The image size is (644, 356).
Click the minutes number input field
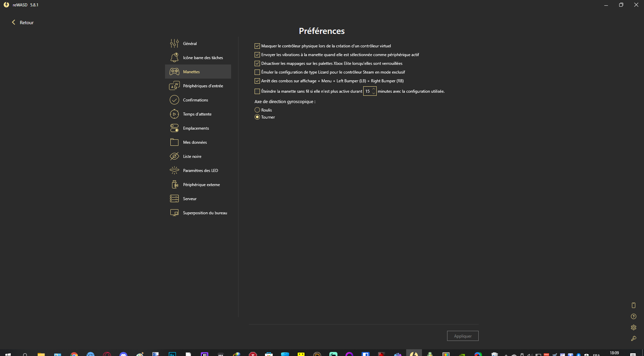(x=368, y=91)
